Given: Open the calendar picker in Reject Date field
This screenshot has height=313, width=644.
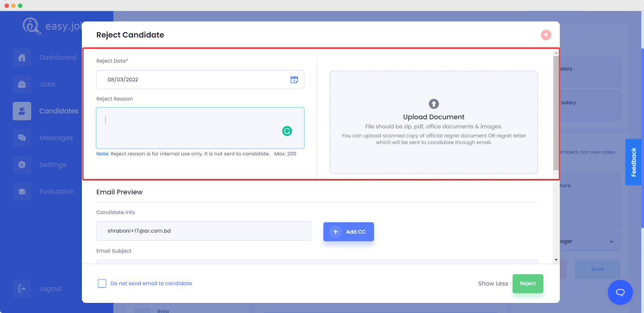Looking at the screenshot, I should pos(294,80).
